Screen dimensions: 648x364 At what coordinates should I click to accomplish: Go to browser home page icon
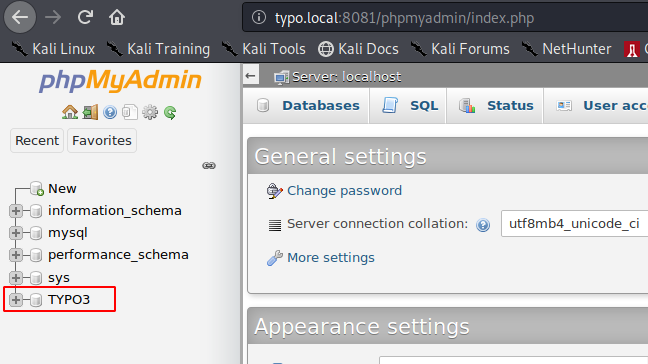117,17
